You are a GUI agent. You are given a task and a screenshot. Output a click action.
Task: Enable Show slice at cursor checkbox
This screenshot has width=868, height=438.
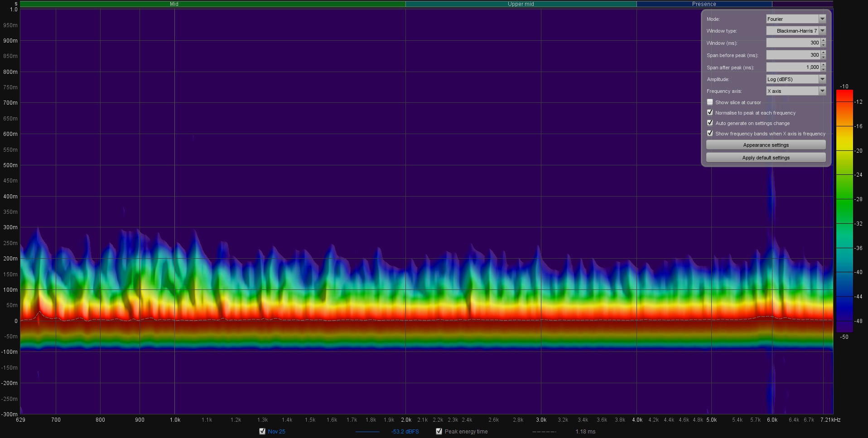tap(710, 102)
